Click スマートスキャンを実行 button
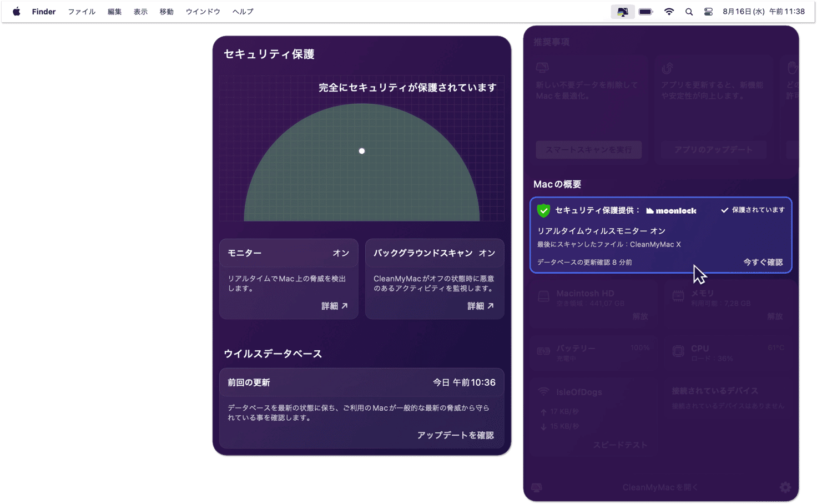Image resolution: width=817 pixels, height=504 pixels. (x=589, y=149)
